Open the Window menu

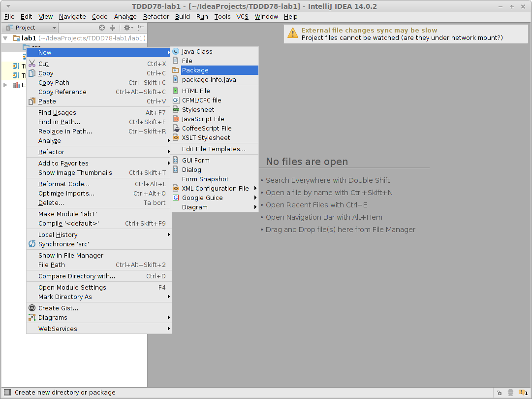266,17
